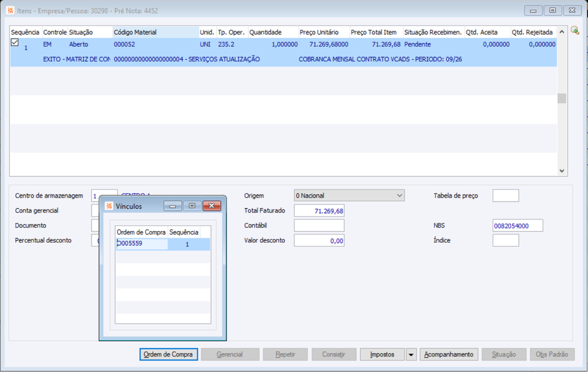Maximize the Vínculos dialog
588x372 pixels.
coord(192,206)
